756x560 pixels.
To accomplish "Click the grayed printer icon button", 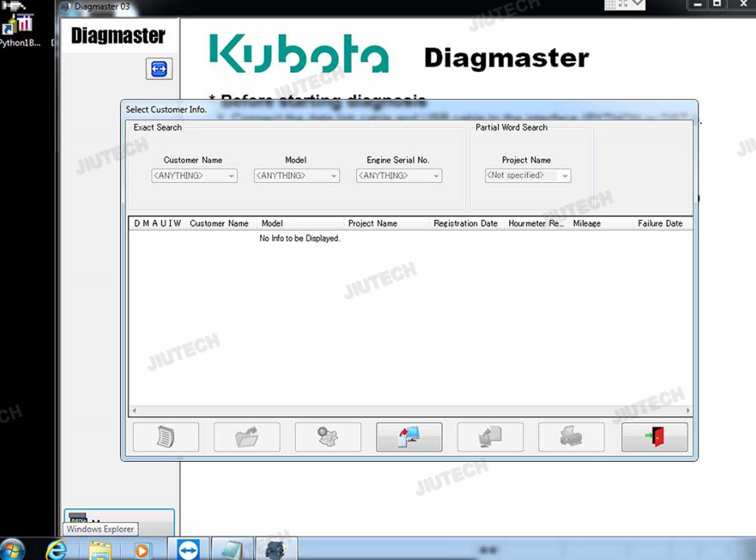I will pos(571,437).
